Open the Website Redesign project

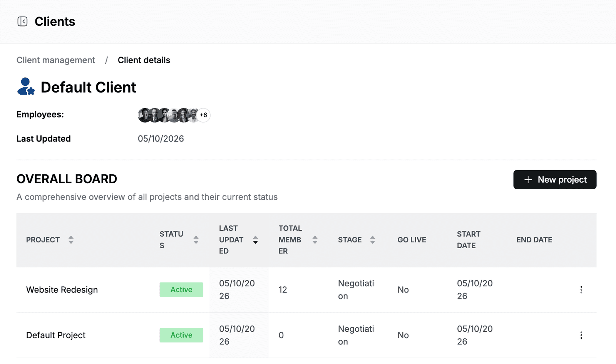point(62,290)
